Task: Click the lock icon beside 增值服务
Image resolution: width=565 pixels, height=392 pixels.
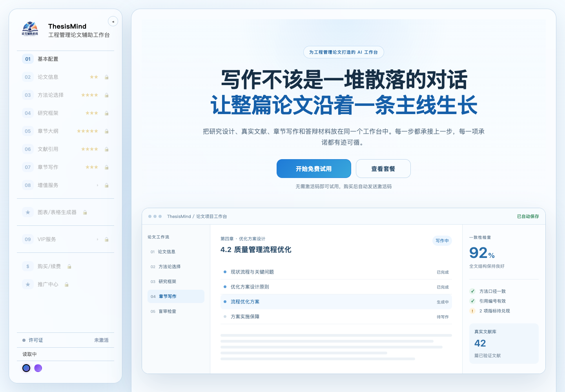Action: [106, 185]
